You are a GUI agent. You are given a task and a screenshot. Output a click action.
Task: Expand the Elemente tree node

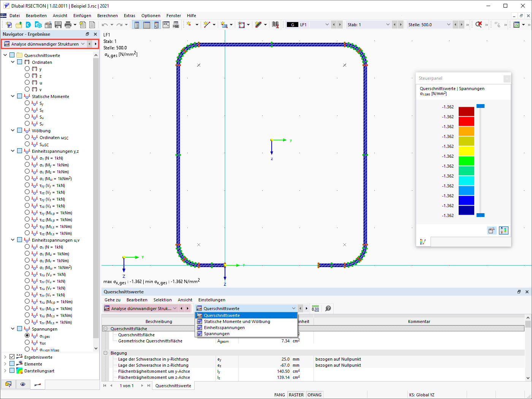pyautogui.click(x=5, y=364)
